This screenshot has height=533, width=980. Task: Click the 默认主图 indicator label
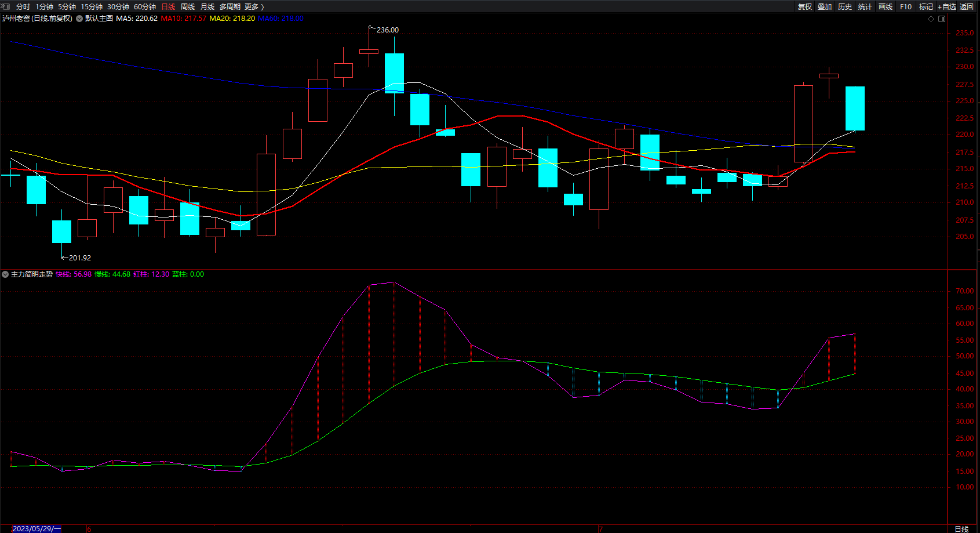point(99,19)
